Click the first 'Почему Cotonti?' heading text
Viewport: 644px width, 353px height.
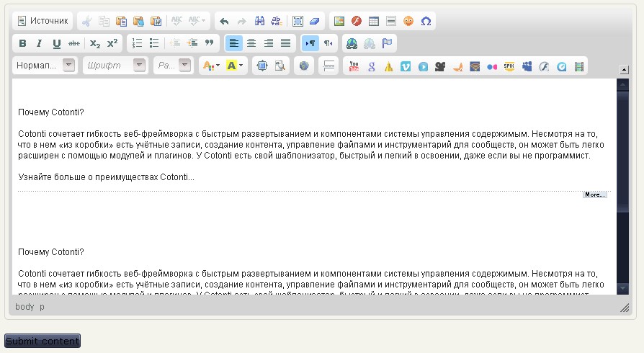point(51,112)
